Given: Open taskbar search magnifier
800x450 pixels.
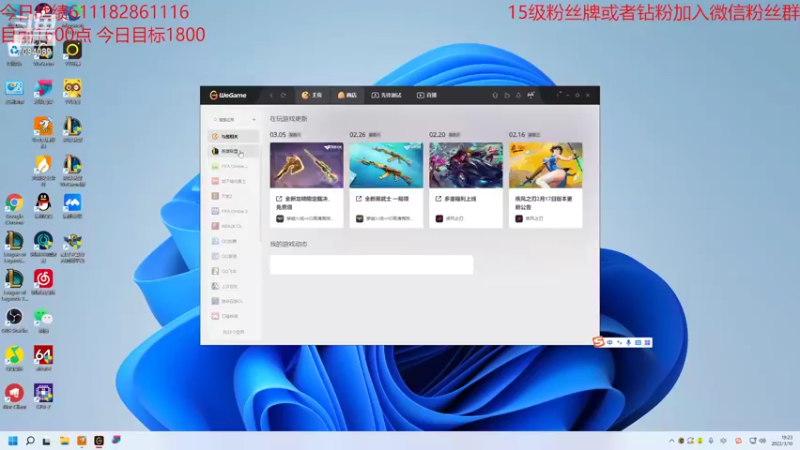Looking at the screenshot, I should [30, 441].
